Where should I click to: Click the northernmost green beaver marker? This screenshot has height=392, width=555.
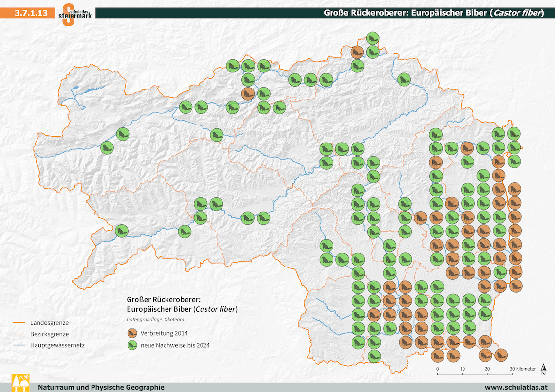point(373,39)
